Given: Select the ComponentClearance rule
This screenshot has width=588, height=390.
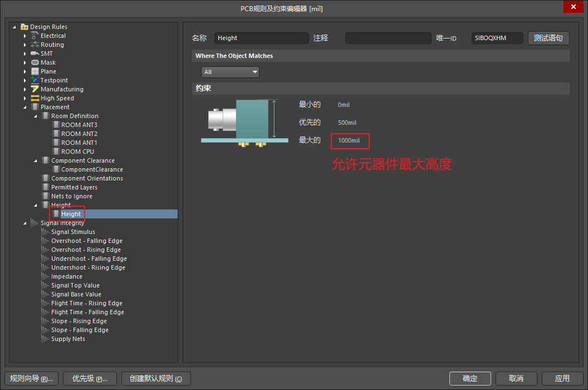Looking at the screenshot, I should coord(92,170).
